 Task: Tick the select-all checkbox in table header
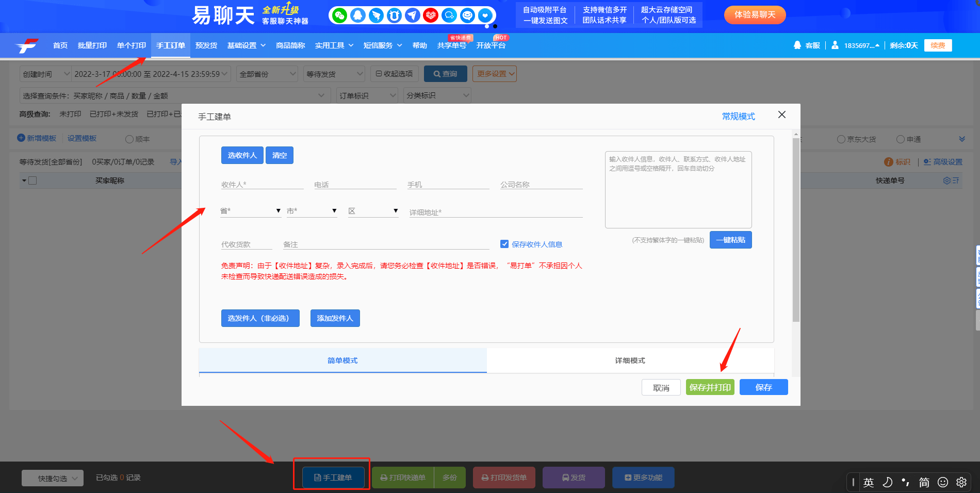click(x=32, y=180)
